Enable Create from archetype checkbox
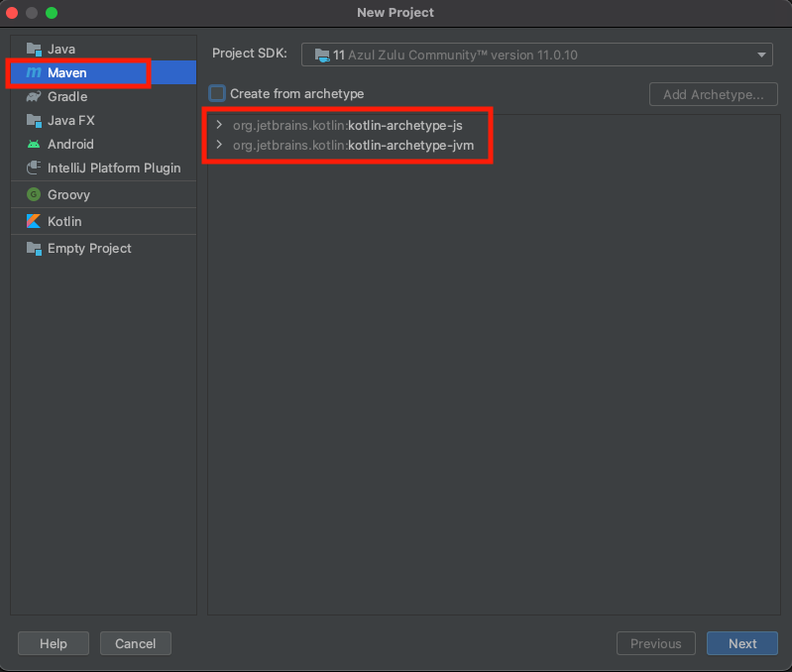 pyautogui.click(x=217, y=93)
